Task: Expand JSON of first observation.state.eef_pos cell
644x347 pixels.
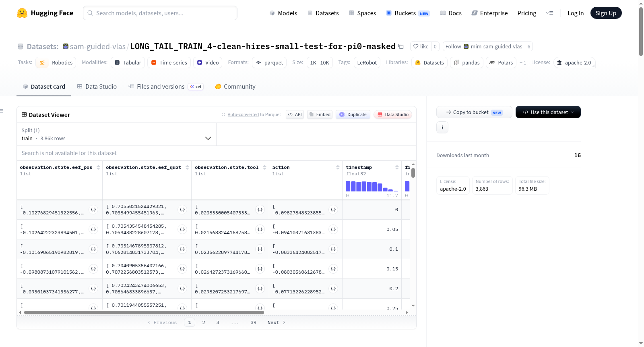Action: click(93, 210)
